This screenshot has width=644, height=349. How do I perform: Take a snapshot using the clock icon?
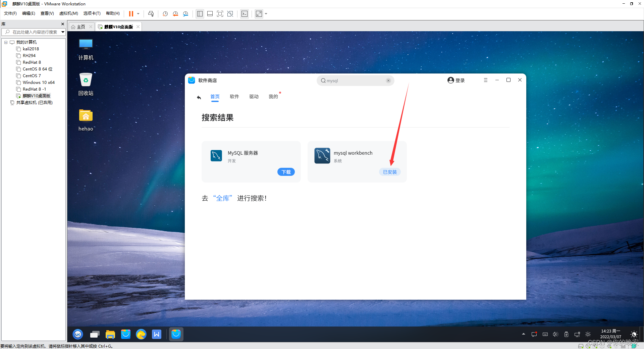(165, 14)
